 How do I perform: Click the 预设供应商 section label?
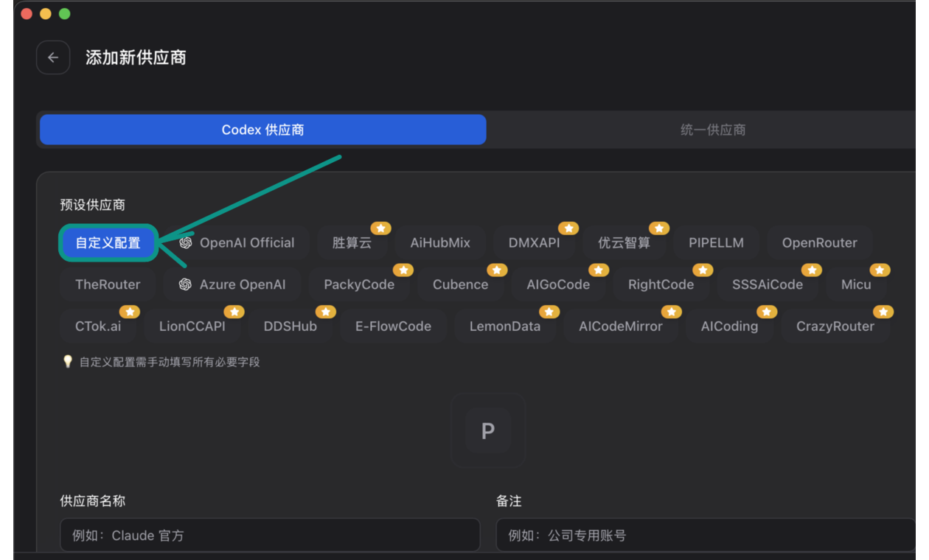pyautogui.click(x=93, y=205)
